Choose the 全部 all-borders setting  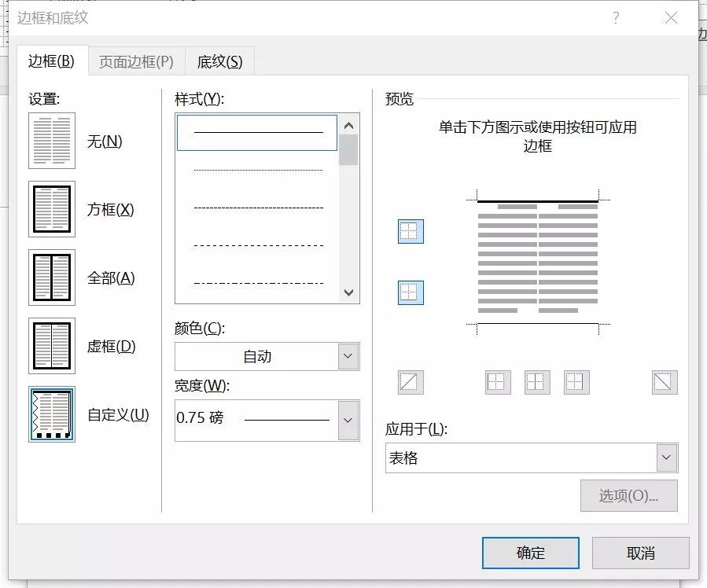50,277
